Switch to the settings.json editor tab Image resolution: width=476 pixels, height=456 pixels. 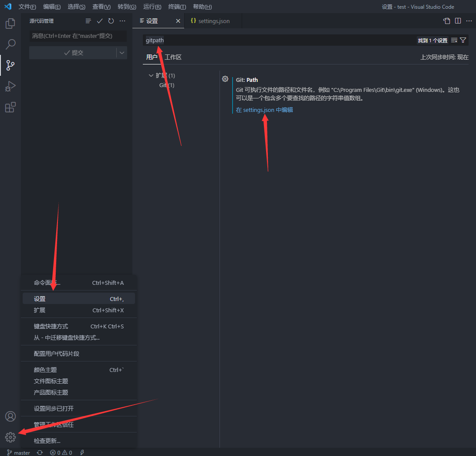(213, 21)
